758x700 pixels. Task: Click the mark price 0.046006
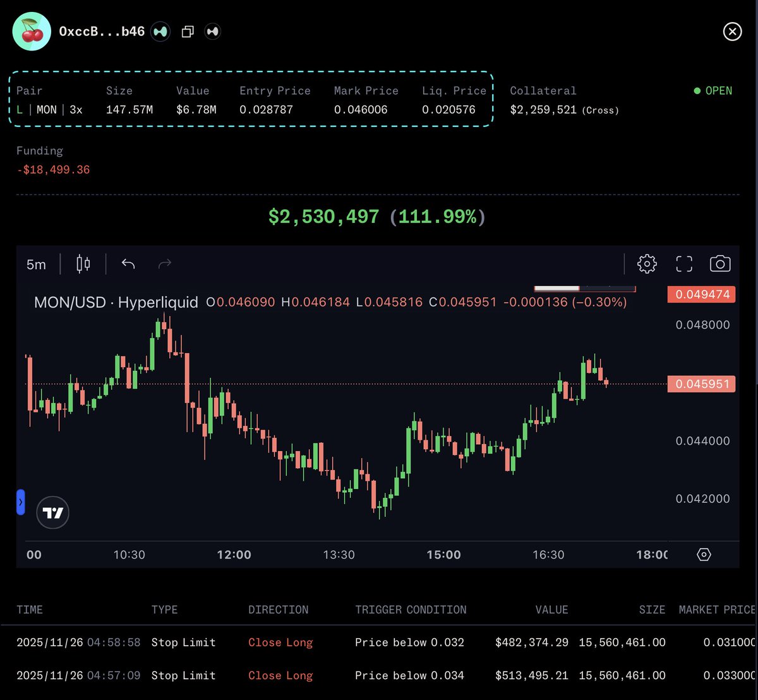[x=361, y=110]
